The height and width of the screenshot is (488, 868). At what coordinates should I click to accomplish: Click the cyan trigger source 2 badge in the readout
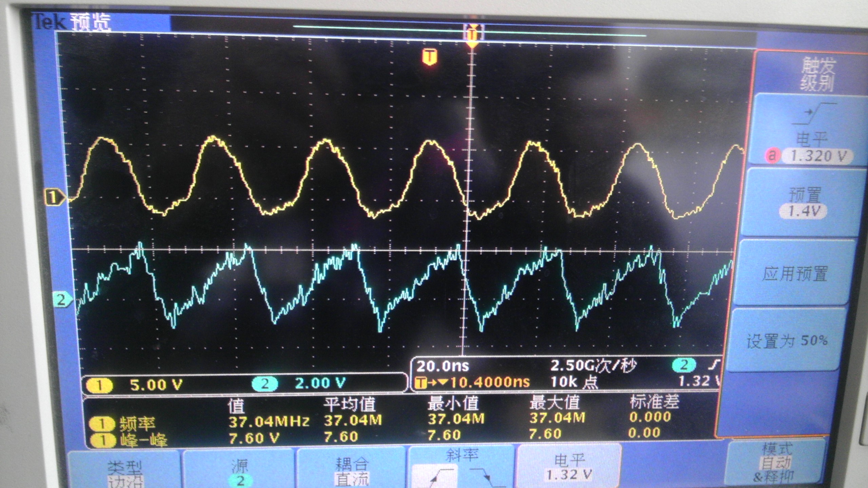tap(684, 365)
